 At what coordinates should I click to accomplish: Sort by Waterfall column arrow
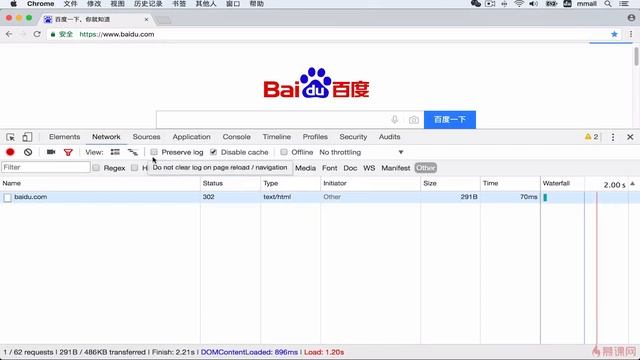pos(632,184)
